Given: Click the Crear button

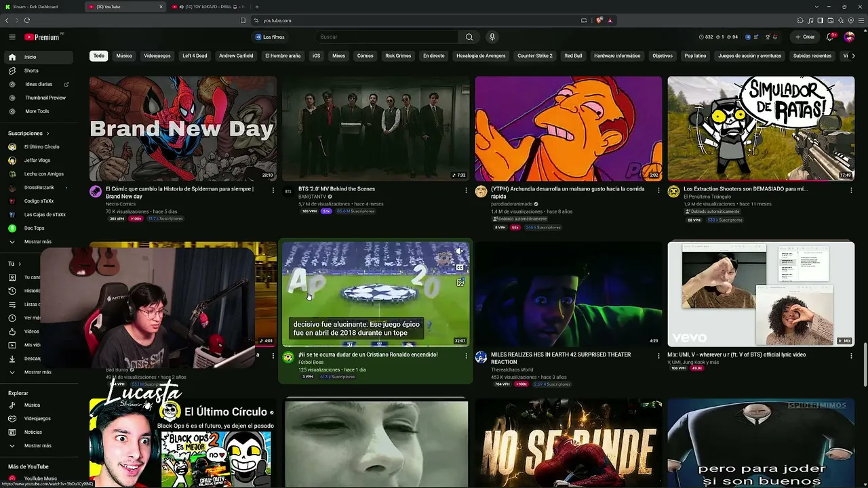Looking at the screenshot, I should click(x=805, y=37).
